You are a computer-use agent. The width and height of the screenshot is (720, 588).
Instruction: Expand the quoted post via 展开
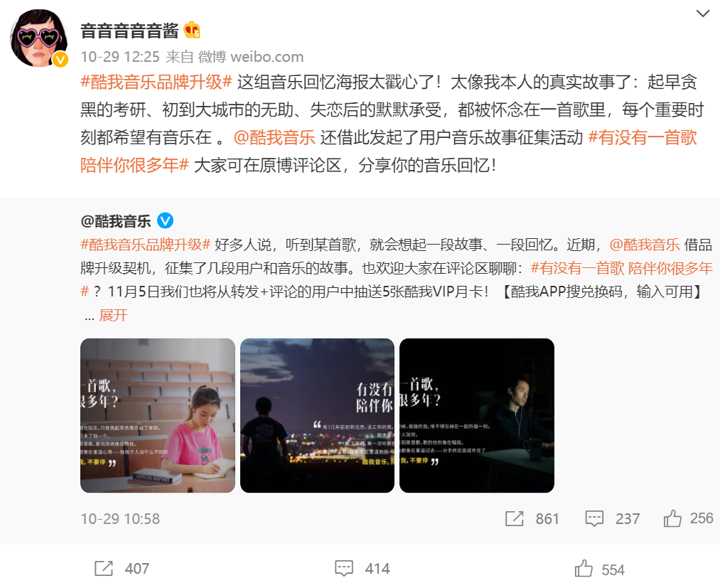coord(113,316)
